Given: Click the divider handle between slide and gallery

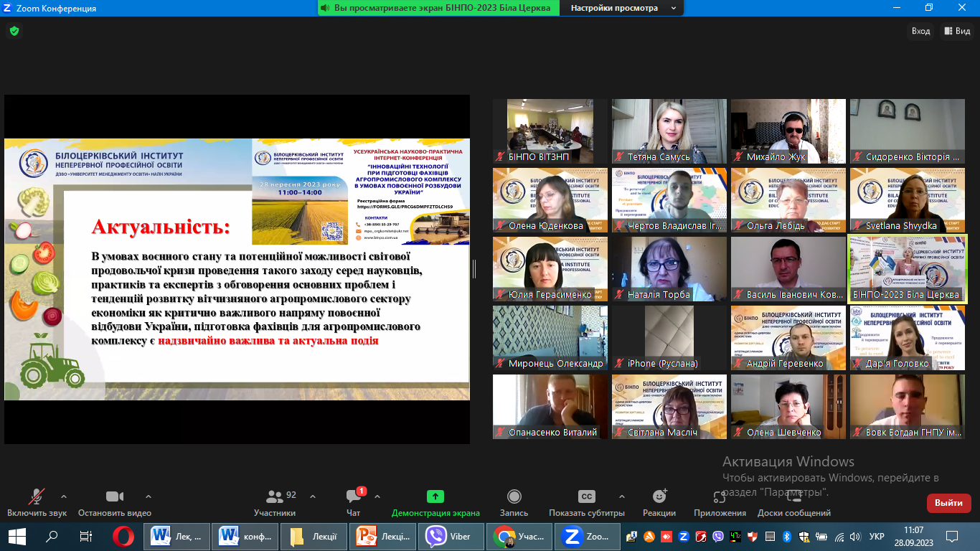Looking at the screenshot, I should 473,269.
